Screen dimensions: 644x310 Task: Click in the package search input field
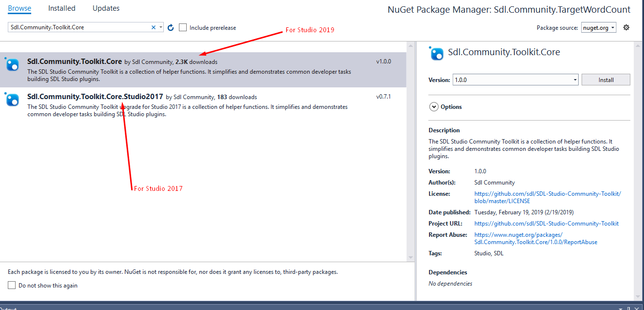click(78, 28)
